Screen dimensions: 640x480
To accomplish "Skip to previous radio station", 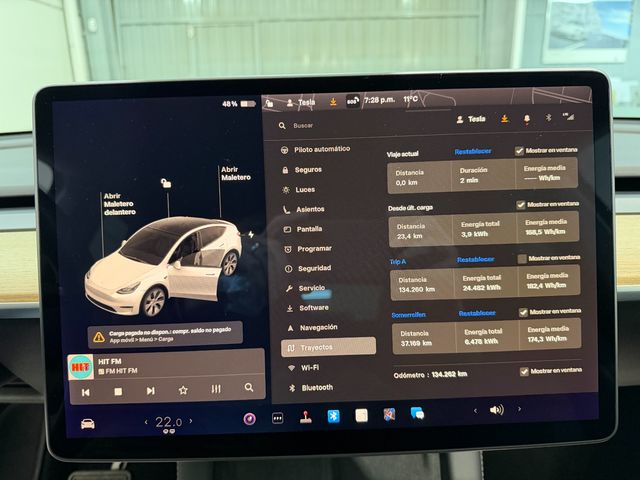I will click(85, 392).
